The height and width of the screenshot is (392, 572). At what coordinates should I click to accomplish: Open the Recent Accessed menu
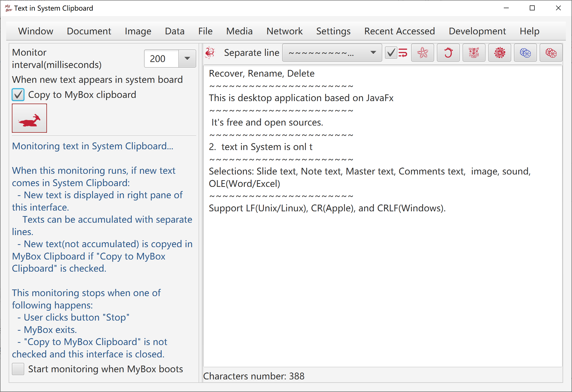click(x=400, y=31)
